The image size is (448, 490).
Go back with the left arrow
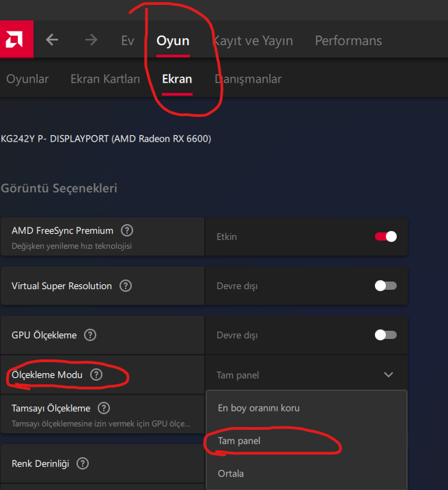tap(52, 40)
